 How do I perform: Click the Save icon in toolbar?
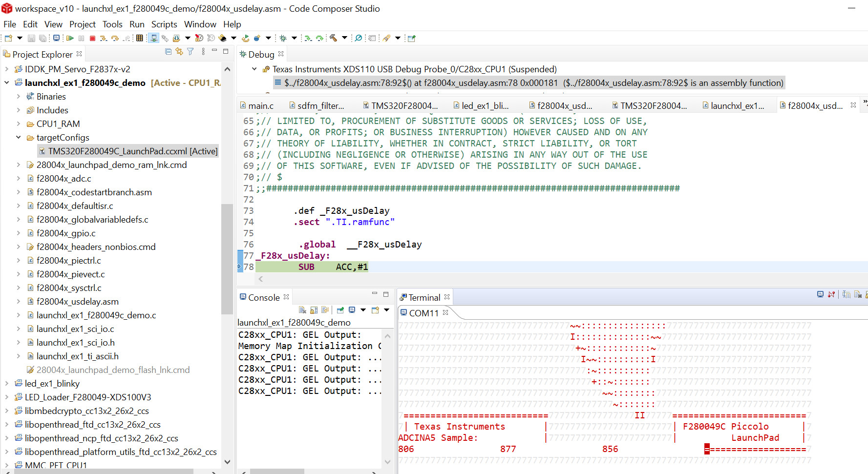tap(31, 38)
